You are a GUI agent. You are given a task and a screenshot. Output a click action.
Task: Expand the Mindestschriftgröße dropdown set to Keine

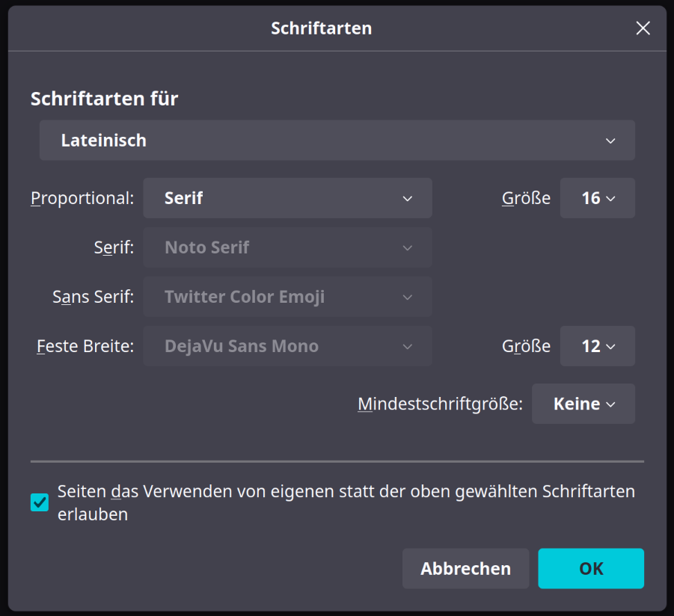pos(583,404)
